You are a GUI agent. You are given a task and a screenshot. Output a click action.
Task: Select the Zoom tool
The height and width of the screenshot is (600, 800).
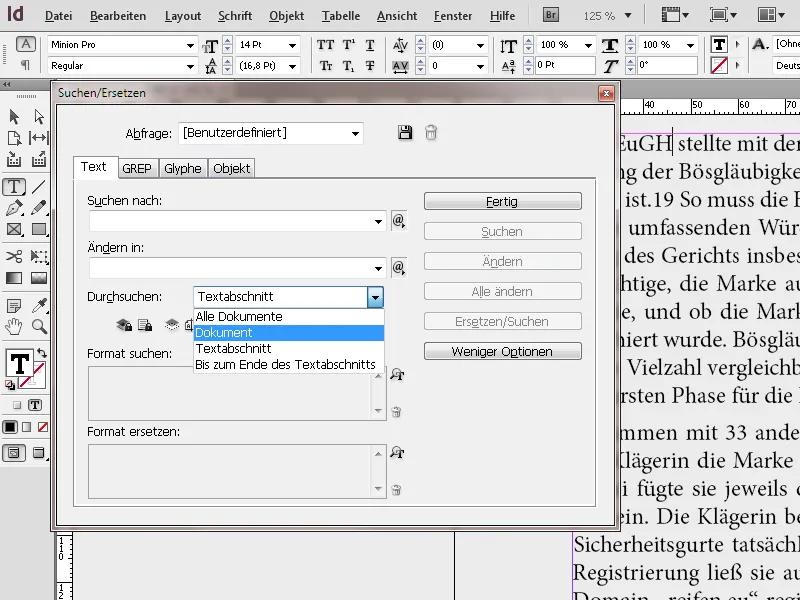click(37, 327)
